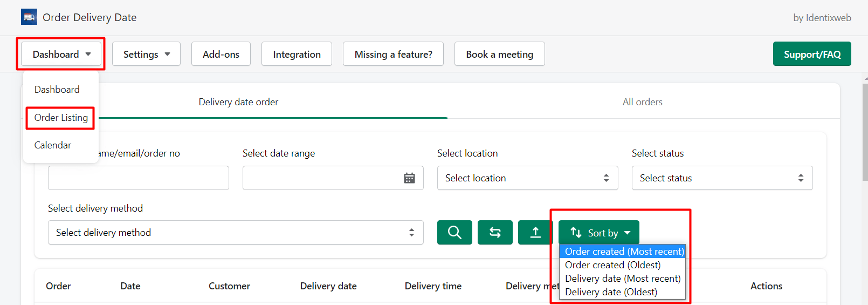Select Order Listing menu item
The width and height of the screenshot is (868, 305).
[x=61, y=118]
